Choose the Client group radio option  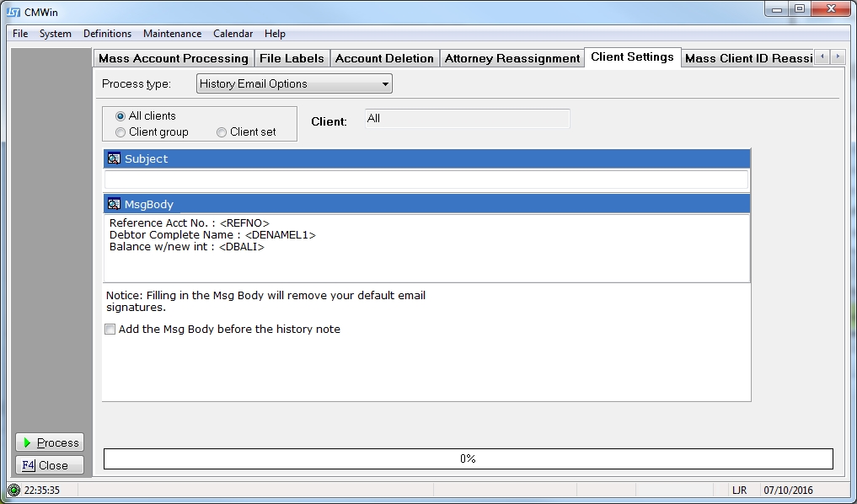121,132
